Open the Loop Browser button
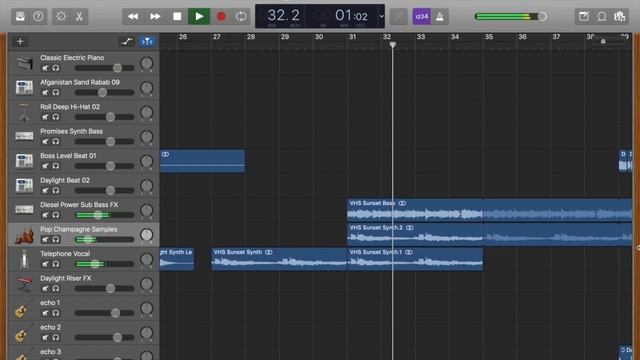 [602, 16]
